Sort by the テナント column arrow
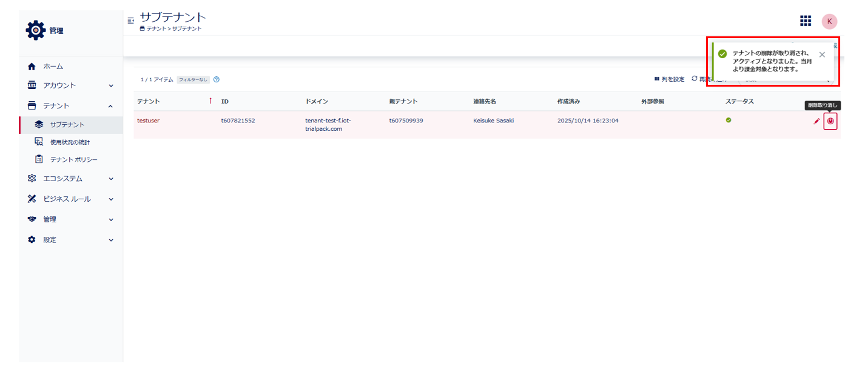 point(210,101)
